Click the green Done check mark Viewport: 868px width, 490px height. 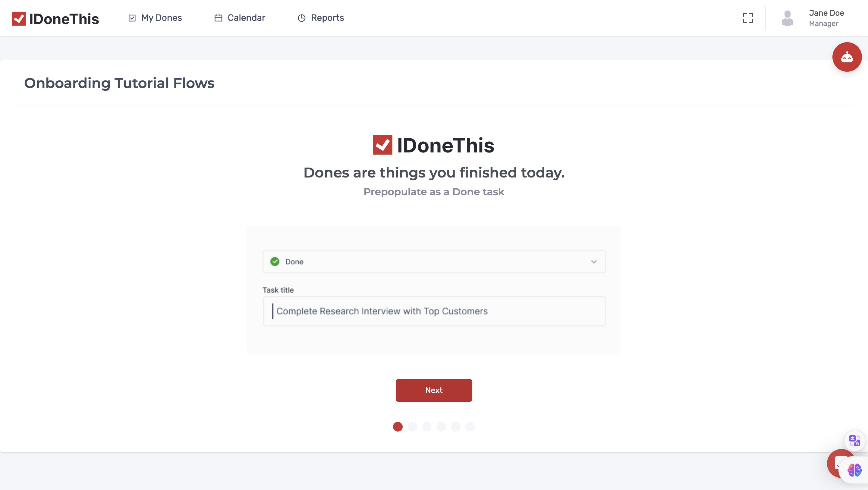pos(275,262)
